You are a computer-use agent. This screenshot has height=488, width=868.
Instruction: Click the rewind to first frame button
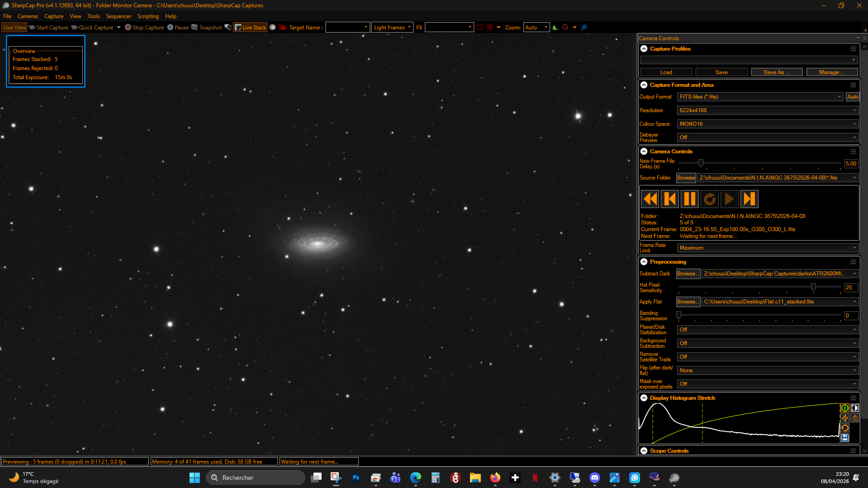click(650, 199)
